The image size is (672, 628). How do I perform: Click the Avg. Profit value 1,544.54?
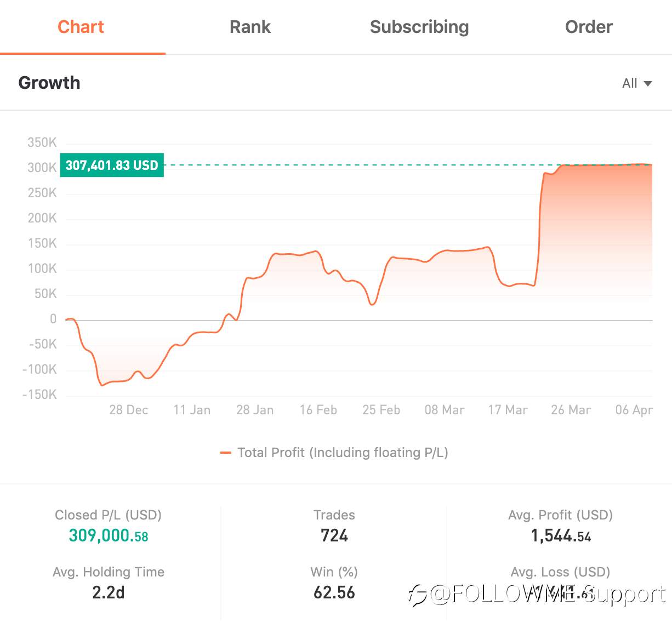click(561, 535)
